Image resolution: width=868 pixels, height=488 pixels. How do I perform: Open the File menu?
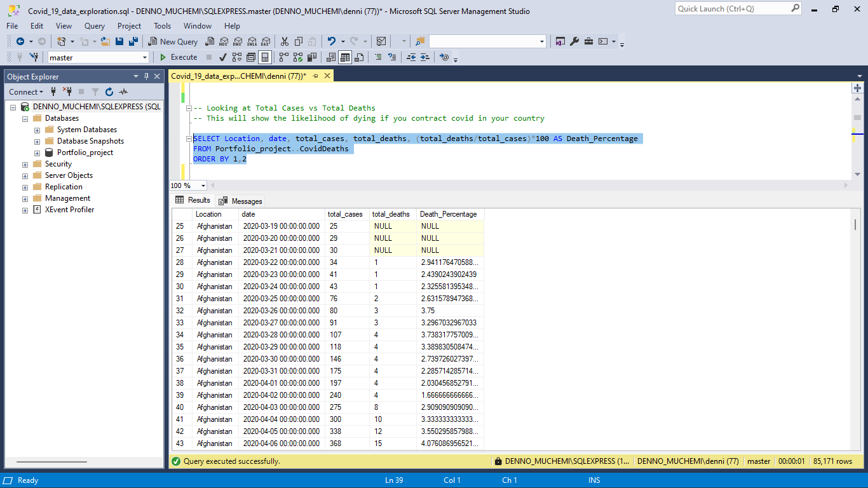tap(12, 26)
